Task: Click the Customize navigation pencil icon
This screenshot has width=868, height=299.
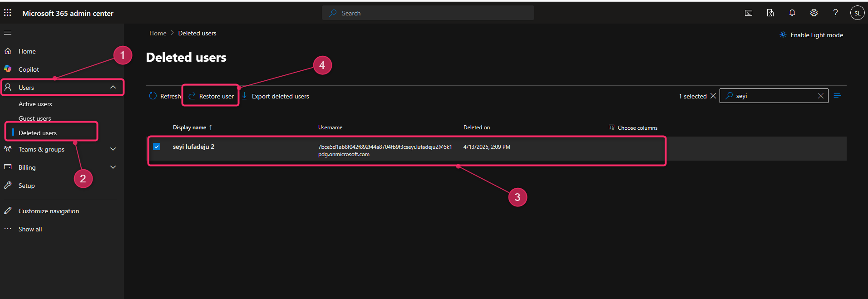Action: [8, 211]
